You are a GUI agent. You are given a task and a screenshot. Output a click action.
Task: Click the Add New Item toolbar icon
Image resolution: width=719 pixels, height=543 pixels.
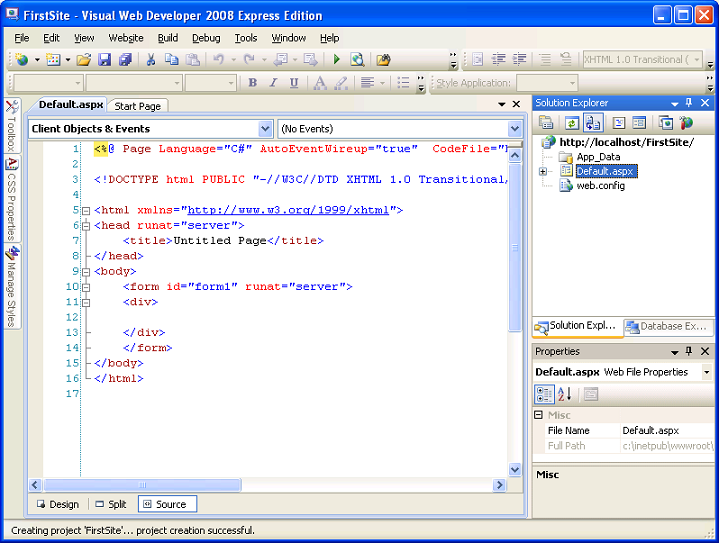[x=53, y=60]
